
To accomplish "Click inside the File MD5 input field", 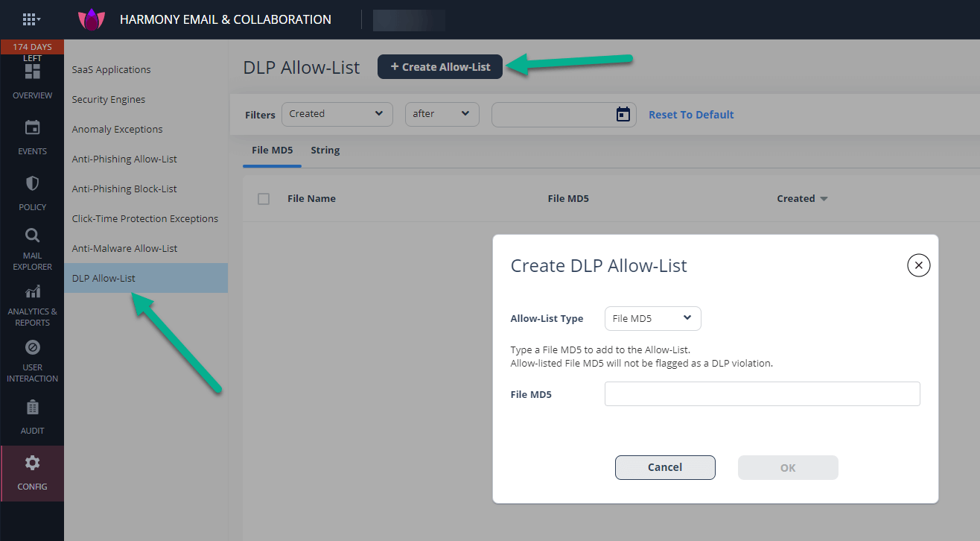I will pyautogui.click(x=761, y=394).
